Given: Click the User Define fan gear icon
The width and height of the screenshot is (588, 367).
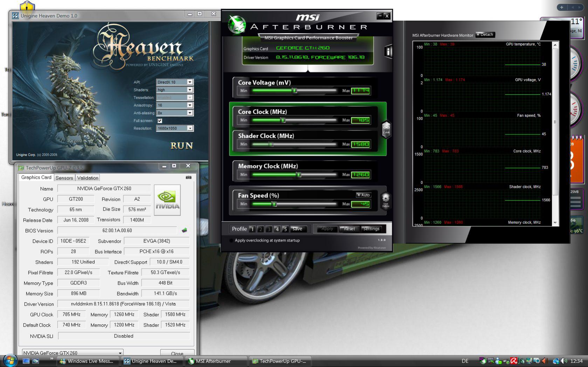Looking at the screenshot, I should pos(386,201).
